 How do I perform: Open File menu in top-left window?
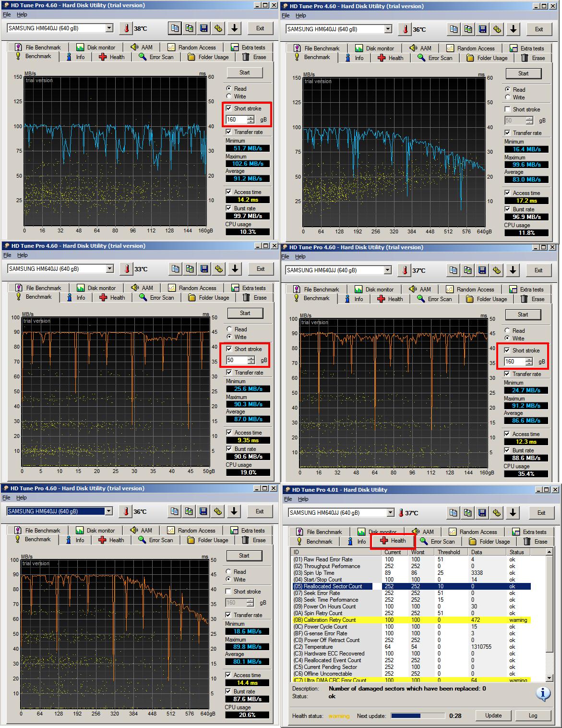(7, 14)
